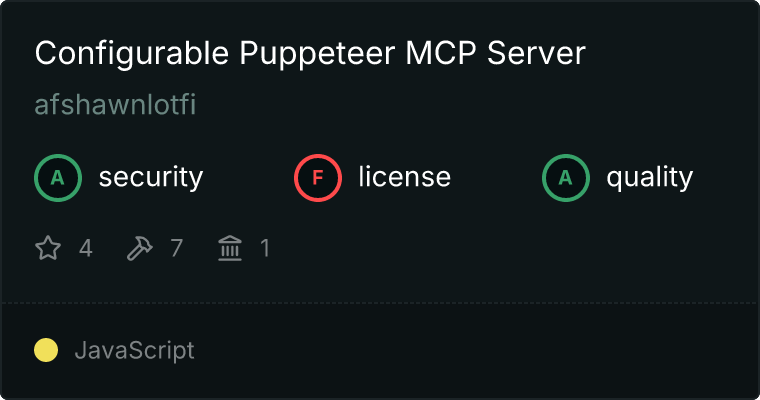
Task: Click the license label text
Action: tap(405, 176)
